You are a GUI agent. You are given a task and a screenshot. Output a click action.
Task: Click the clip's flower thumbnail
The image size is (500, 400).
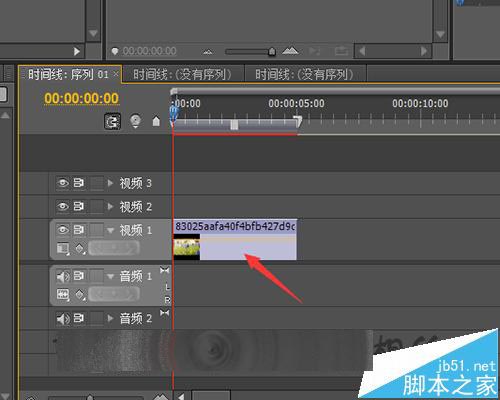coord(187,247)
